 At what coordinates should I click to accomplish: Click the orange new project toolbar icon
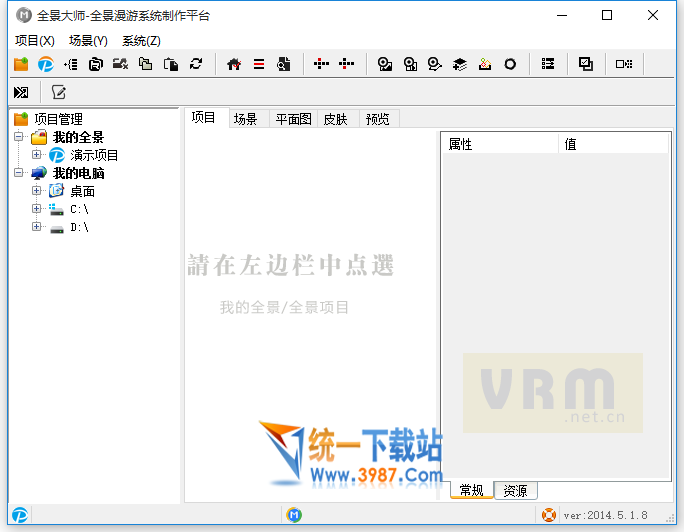[21, 64]
